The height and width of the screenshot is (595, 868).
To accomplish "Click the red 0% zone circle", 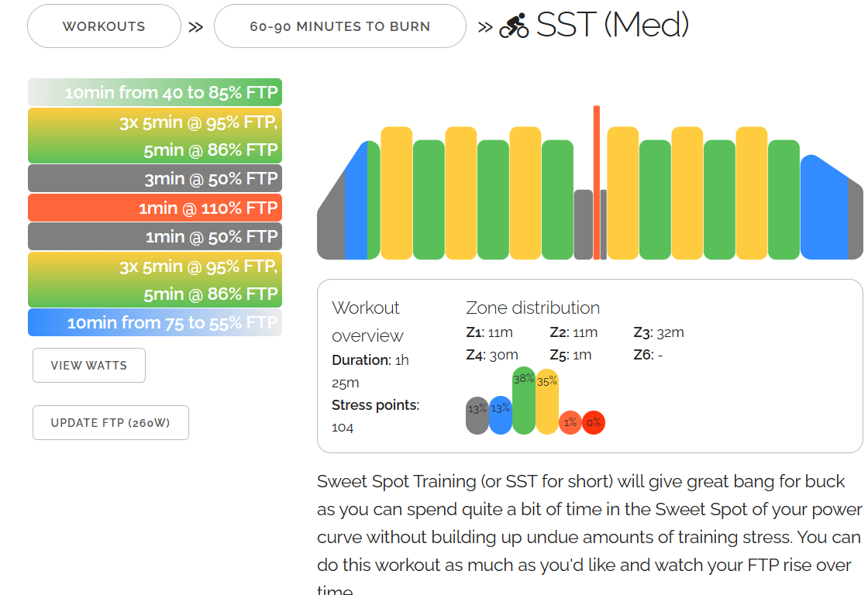I will [x=594, y=422].
